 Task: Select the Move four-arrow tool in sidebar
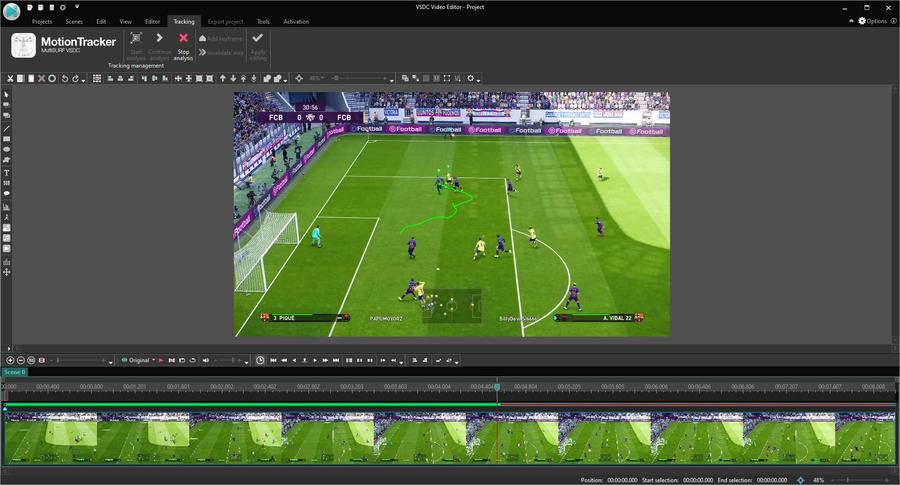6,272
